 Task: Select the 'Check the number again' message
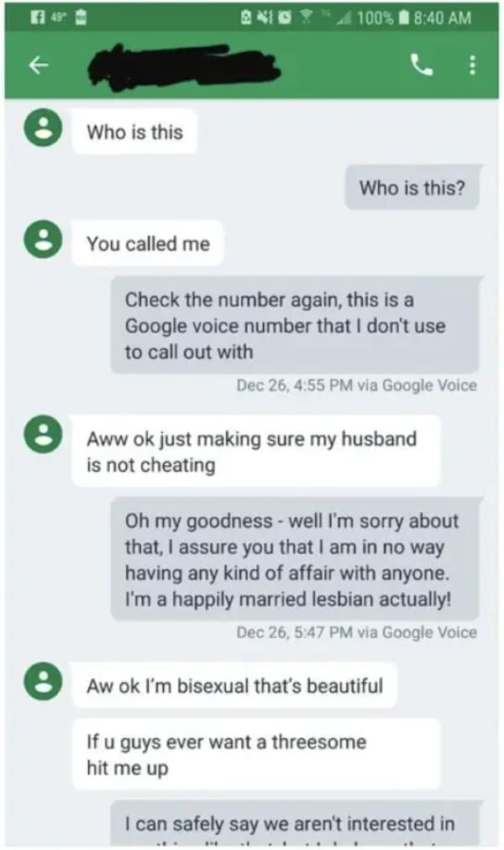coord(296,325)
